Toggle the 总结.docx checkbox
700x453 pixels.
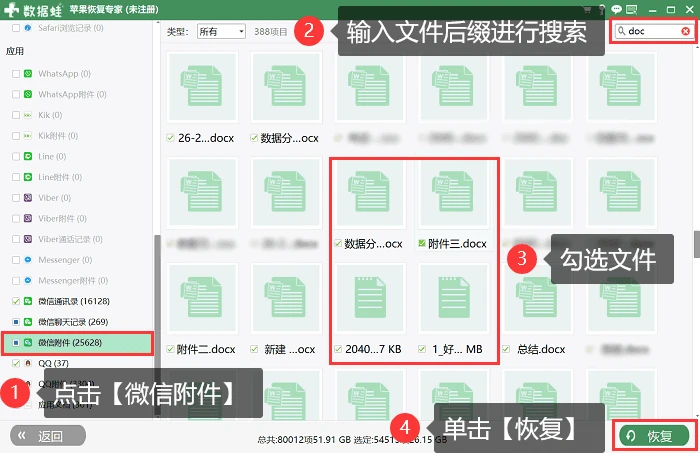coord(506,349)
